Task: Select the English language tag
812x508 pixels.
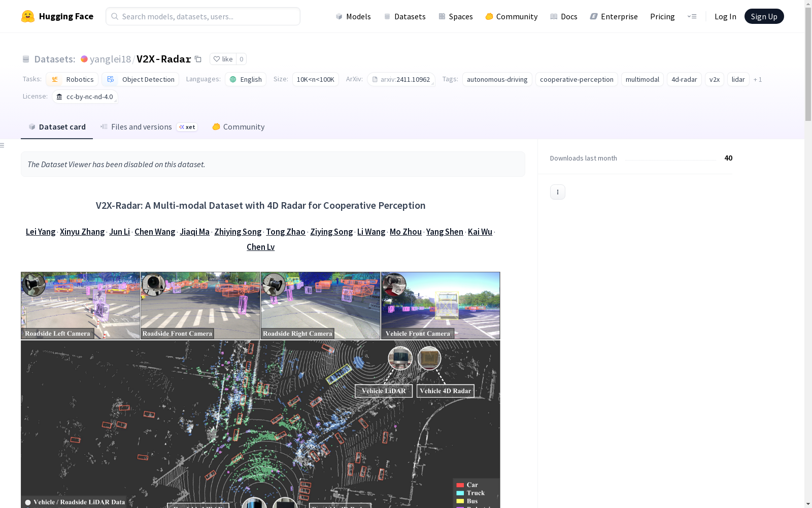Action: 246,79
